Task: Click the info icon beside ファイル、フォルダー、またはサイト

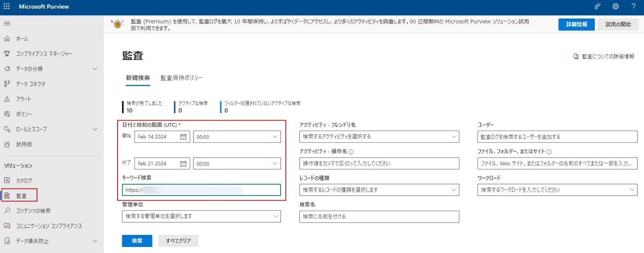Action: pyautogui.click(x=549, y=152)
